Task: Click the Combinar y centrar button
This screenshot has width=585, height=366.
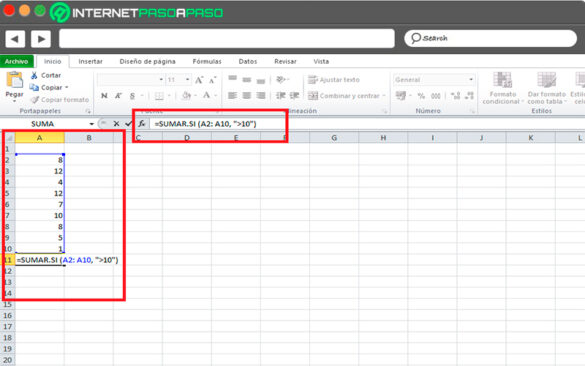Action: coord(344,96)
